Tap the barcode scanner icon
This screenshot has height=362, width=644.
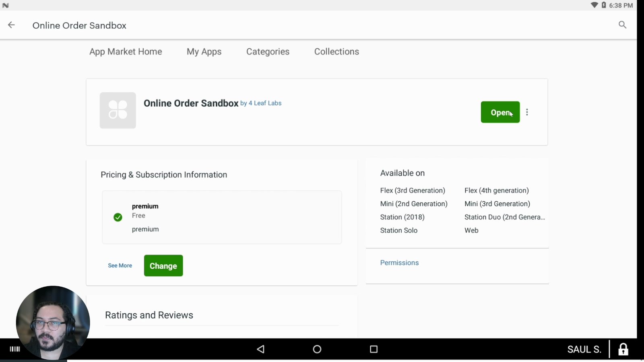[x=15, y=349]
